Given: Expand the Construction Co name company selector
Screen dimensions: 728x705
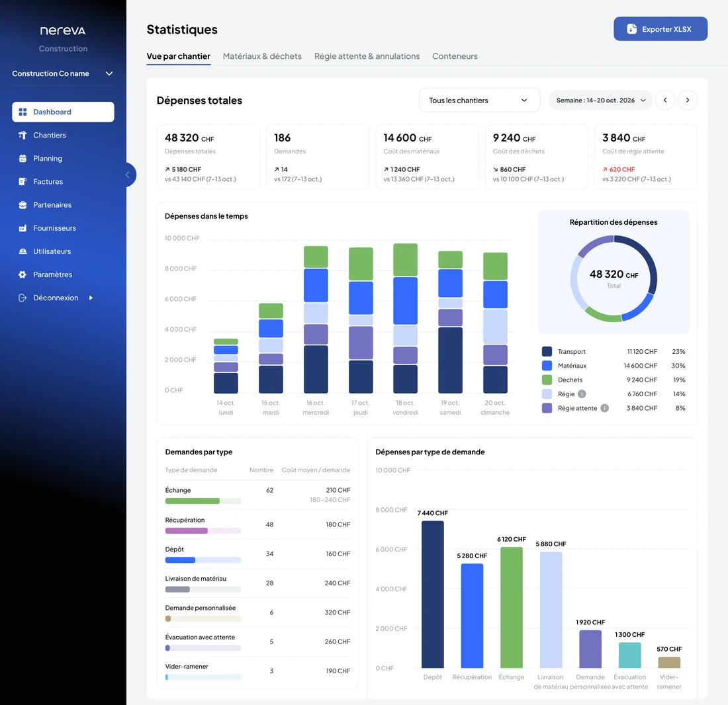Looking at the screenshot, I should click(x=63, y=73).
